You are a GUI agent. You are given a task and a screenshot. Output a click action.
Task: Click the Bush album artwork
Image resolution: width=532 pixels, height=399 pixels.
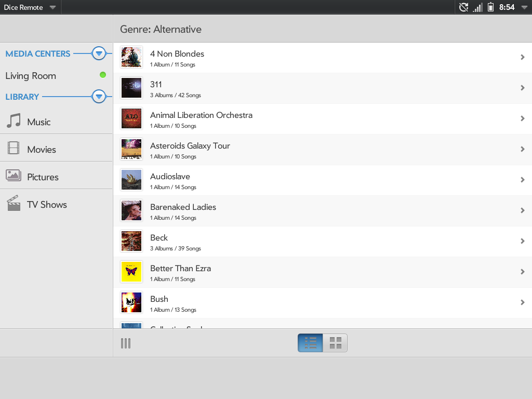(131, 303)
